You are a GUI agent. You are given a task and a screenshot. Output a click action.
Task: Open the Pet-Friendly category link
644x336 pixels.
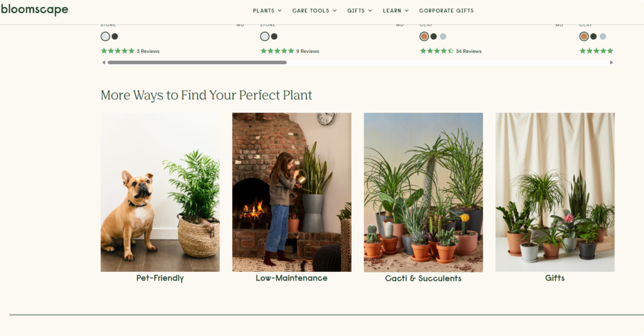[160, 278]
